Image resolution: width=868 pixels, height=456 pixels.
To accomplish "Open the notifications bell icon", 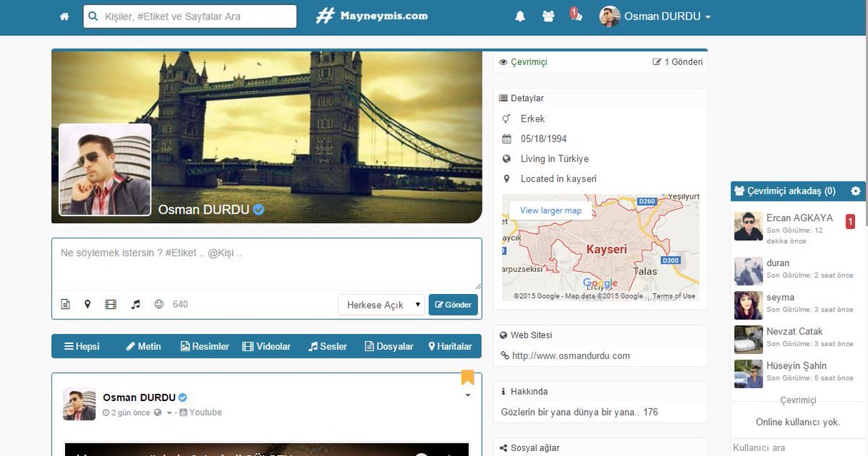I will [x=519, y=16].
